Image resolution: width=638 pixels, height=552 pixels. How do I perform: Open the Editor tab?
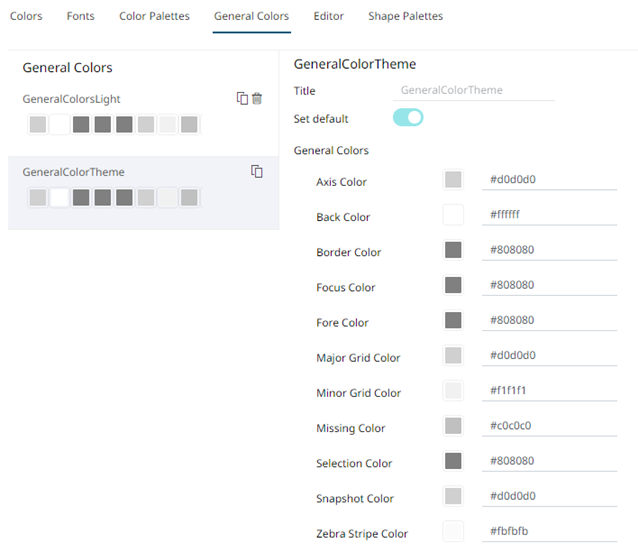pyautogui.click(x=328, y=17)
